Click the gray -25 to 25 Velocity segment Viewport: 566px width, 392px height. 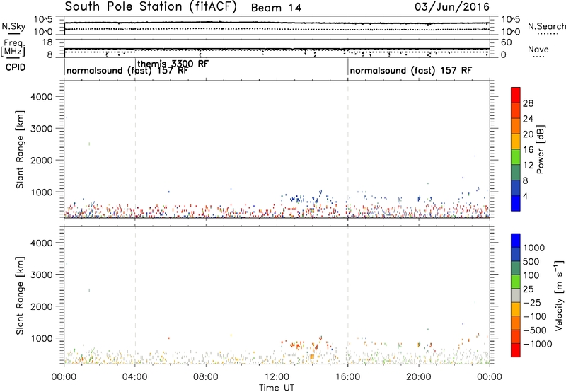516,295
